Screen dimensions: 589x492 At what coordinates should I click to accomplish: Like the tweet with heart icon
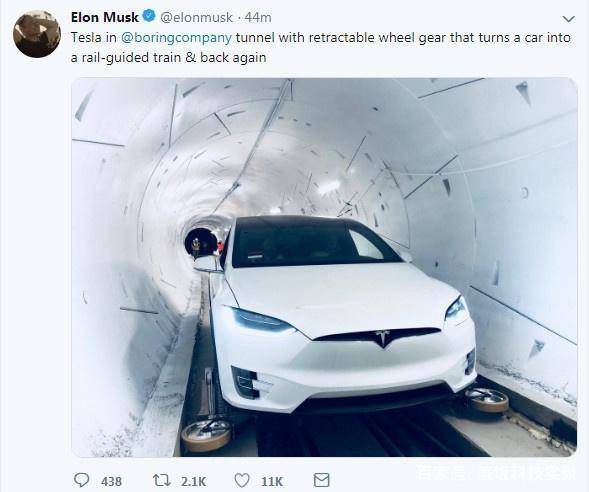242,480
